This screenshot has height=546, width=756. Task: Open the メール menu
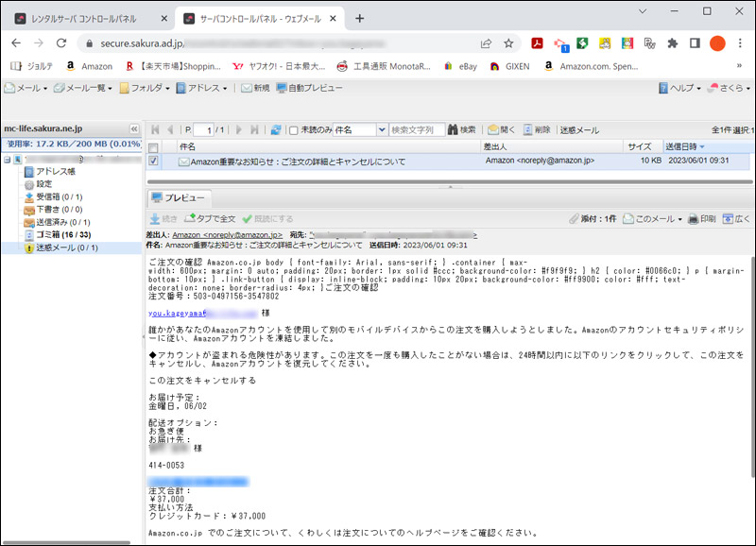(27, 88)
